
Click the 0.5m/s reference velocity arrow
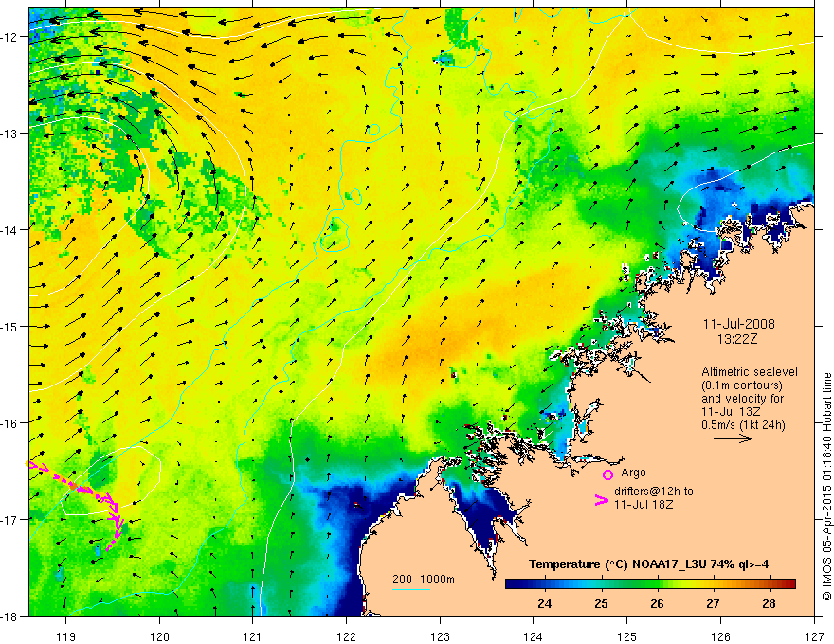tap(733, 438)
